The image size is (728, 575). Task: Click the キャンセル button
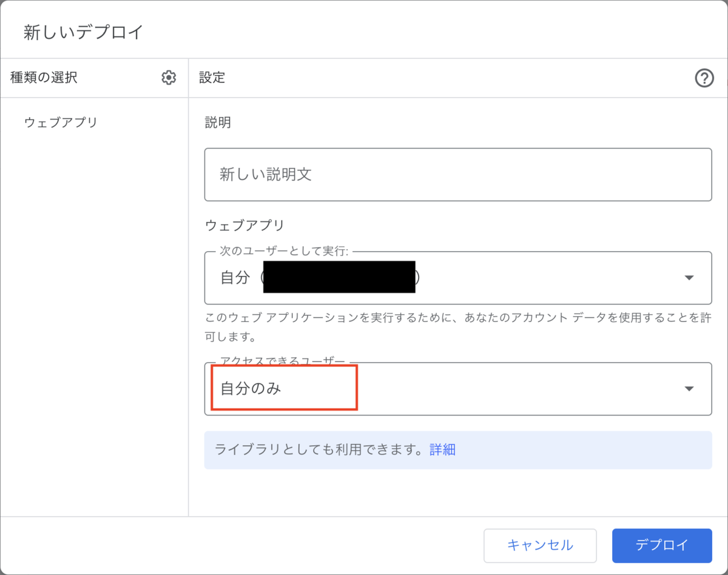click(540, 545)
